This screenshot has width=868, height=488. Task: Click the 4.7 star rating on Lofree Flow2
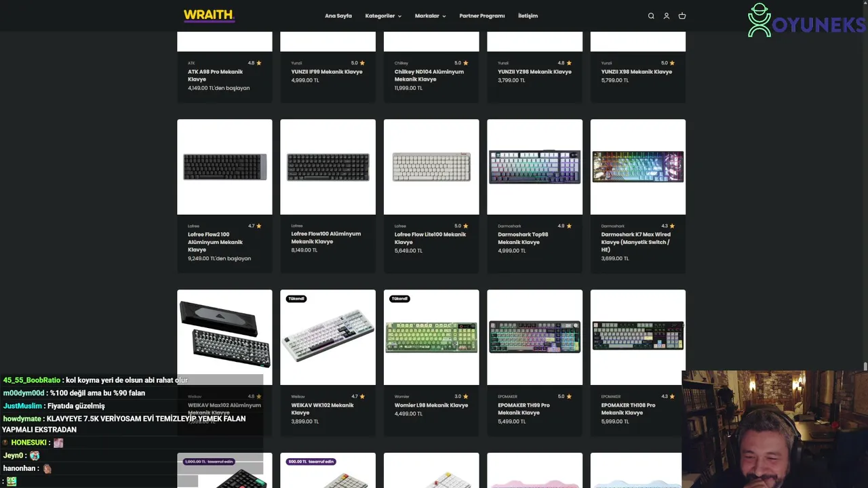tap(254, 226)
